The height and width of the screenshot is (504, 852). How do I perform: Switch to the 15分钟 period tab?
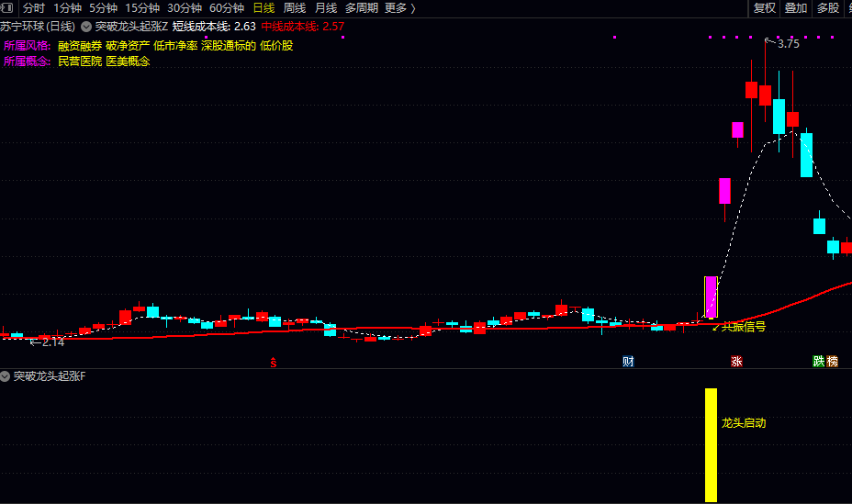click(142, 8)
